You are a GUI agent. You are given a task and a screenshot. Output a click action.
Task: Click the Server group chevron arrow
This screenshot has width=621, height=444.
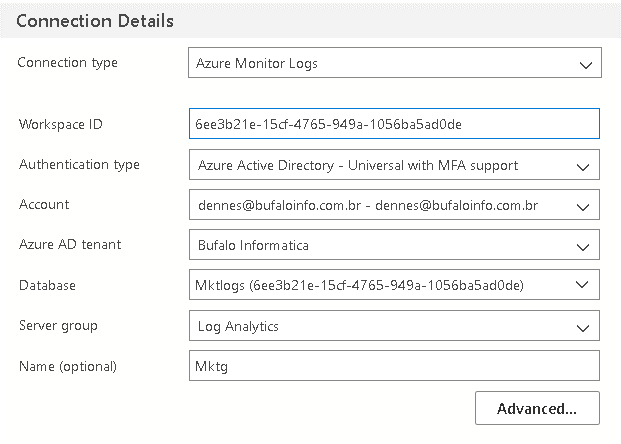click(x=583, y=328)
